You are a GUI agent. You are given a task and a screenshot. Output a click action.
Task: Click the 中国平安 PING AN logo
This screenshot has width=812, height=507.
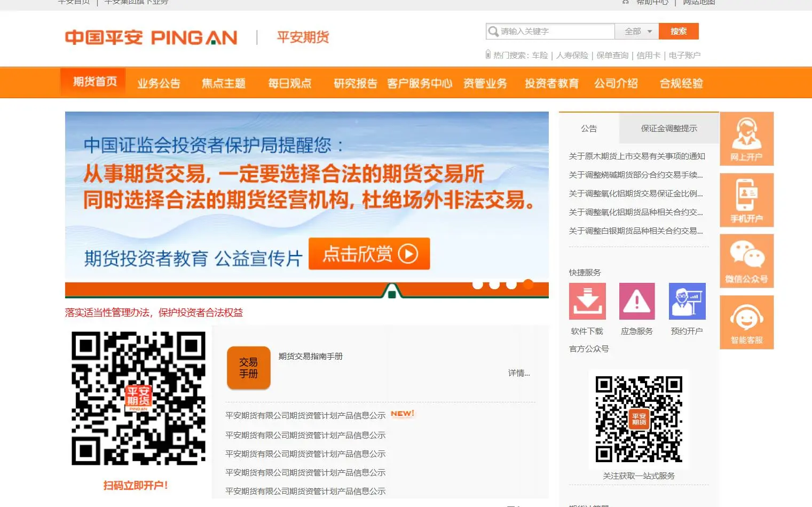tap(151, 38)
